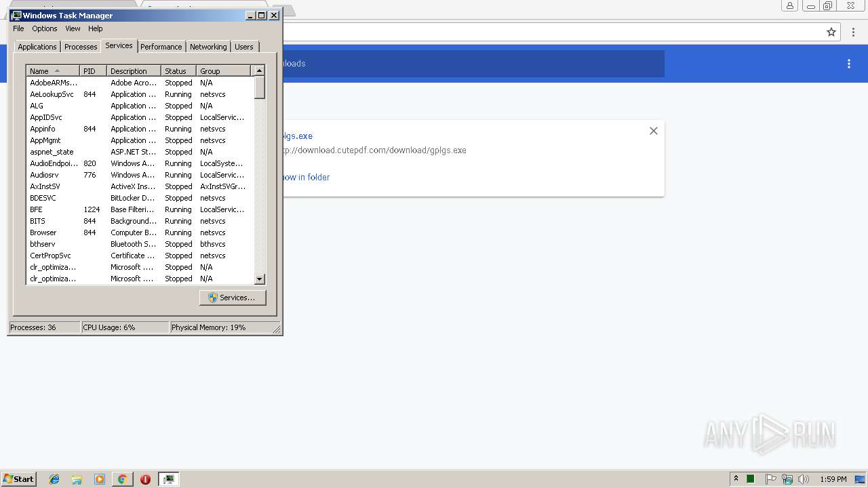This screenshot has width=868, height=488.
Task: Sort by the Description column header
Action: click(x=134, y=71)
